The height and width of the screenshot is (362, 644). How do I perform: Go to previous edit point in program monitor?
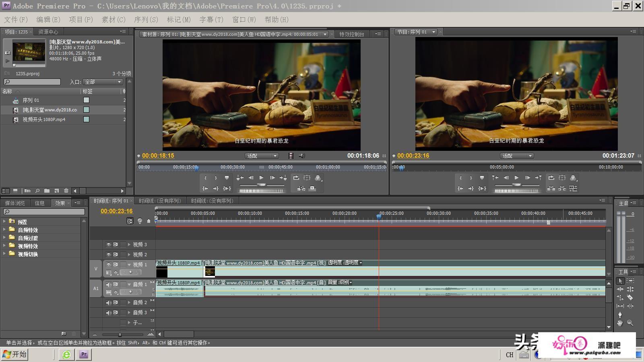[x=495, y=178]
